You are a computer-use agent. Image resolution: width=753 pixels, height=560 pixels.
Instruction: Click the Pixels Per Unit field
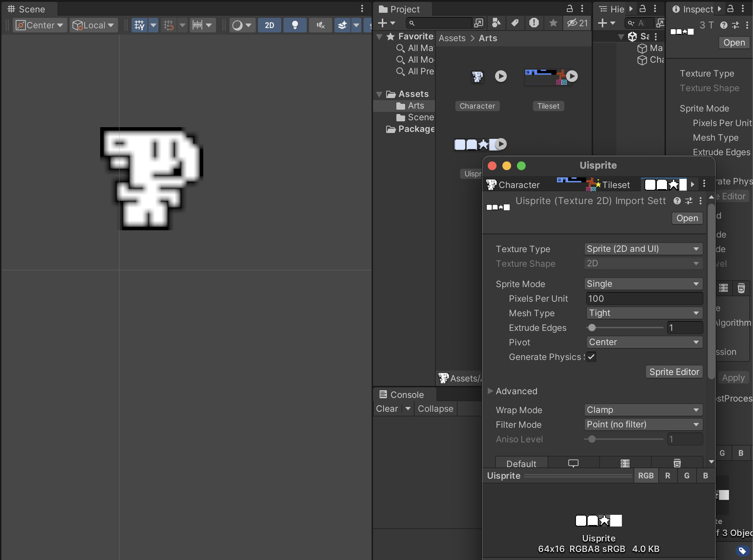(644, 298)
